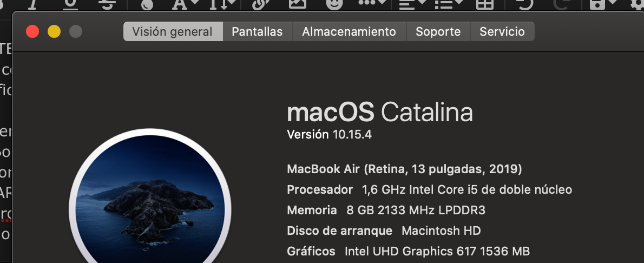Open font family dropdown in editor toolbar
The width and height of the screenshot is (644, 263).
click(x=185, y=4)
